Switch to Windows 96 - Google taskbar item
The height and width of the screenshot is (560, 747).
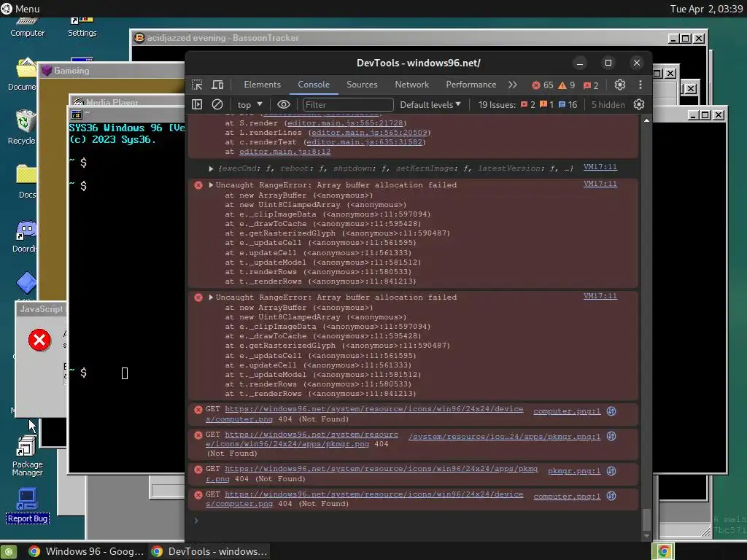pos(86,551)
